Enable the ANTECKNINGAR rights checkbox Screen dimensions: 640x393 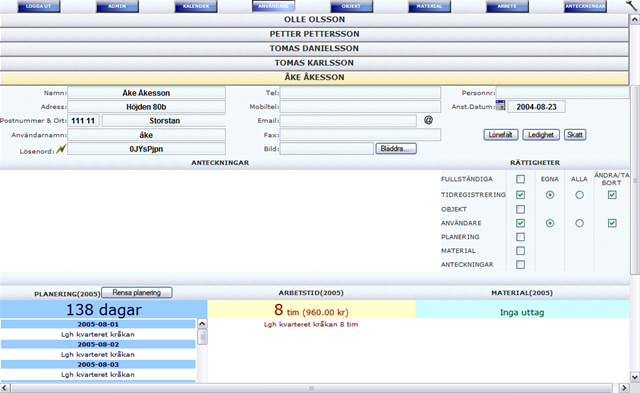coord(520,264)
